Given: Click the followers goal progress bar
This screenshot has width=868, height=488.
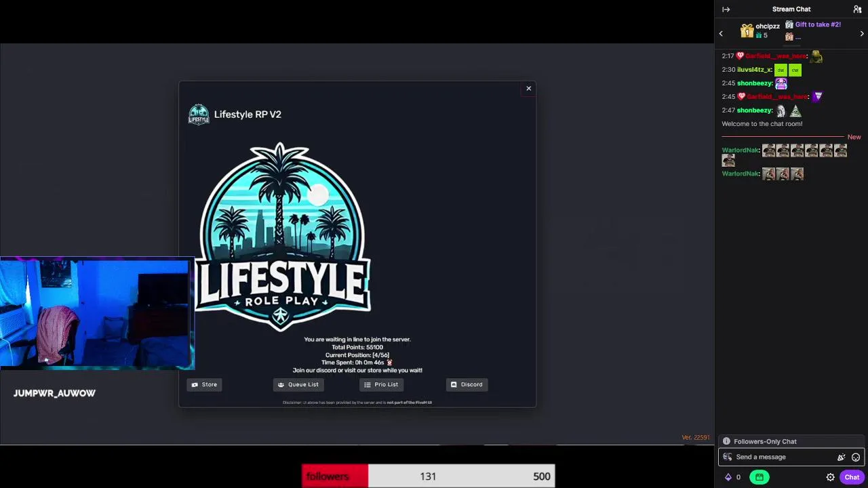Looking at the screenshot, I should tap(429, 476).
